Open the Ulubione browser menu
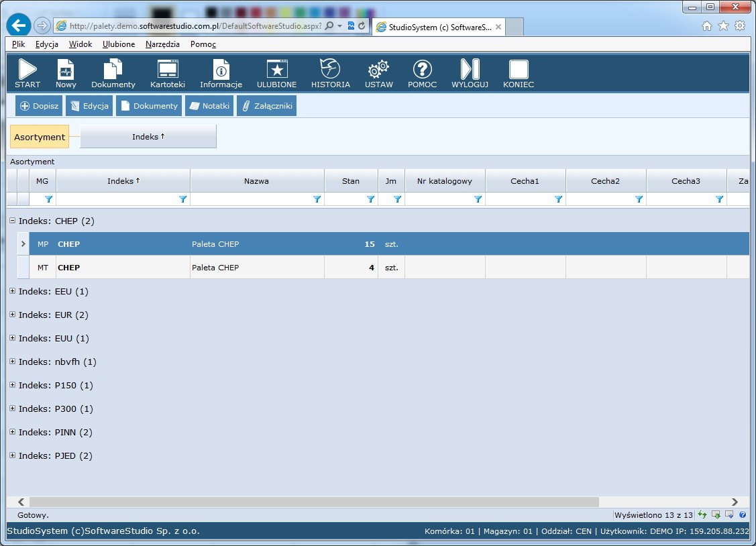Image resolution: width=756 pixels, height=546 pixels. click(x=119, y=44)
